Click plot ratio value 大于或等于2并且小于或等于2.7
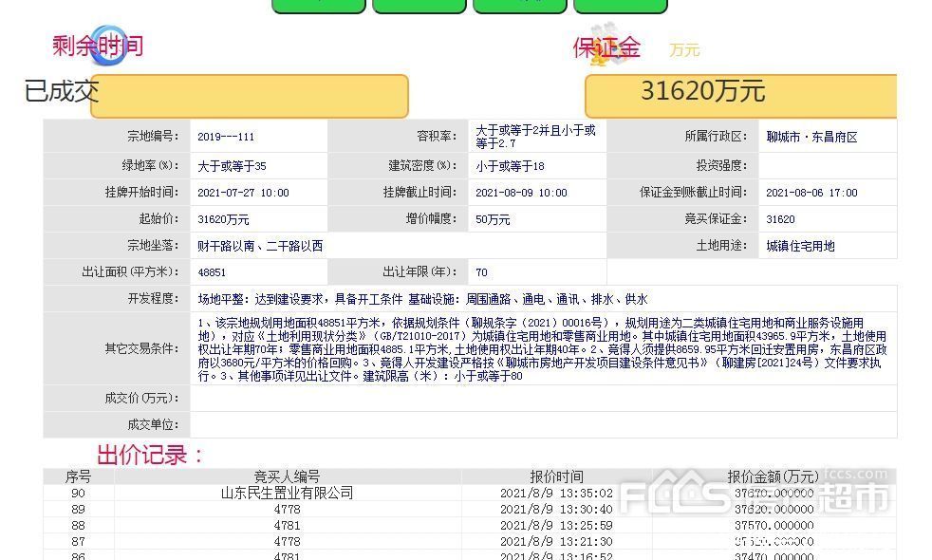Viewport: 932px width, 560px height. pyautogui.click(x=535, y=137)
